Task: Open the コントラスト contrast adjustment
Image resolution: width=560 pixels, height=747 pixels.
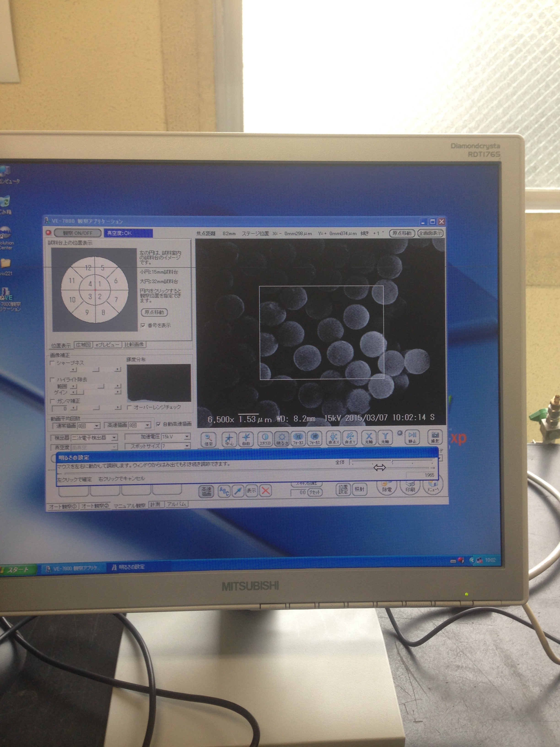Action: pos(265,439)
